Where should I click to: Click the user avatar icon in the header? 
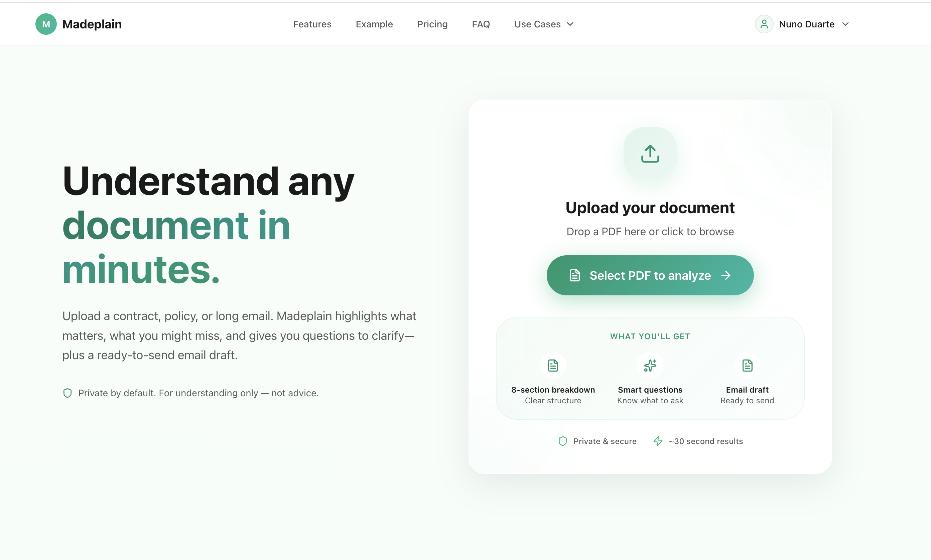764,24
